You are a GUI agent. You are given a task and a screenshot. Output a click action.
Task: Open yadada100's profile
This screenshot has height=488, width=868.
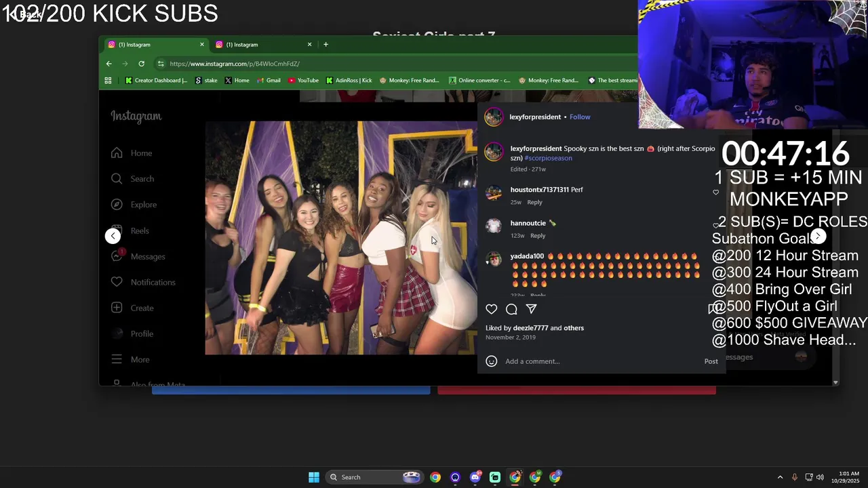(527, 256)
